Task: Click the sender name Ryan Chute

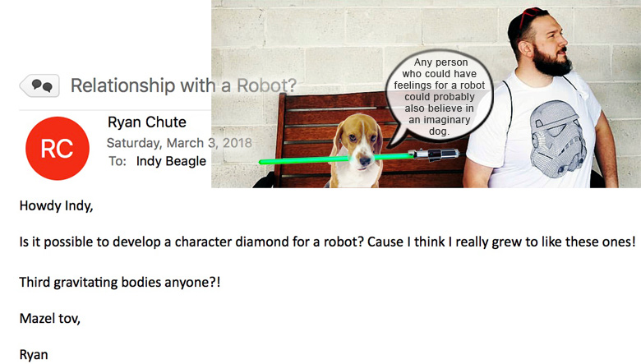Action: [147, 122]
